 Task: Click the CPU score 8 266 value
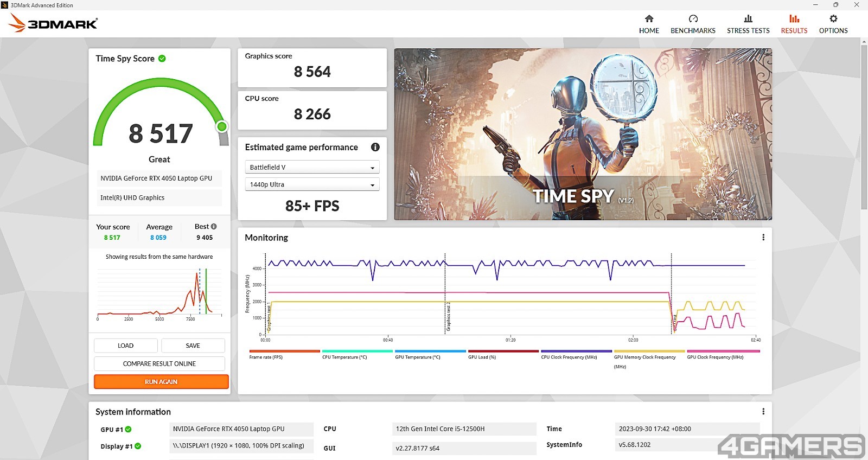(312, 114)
